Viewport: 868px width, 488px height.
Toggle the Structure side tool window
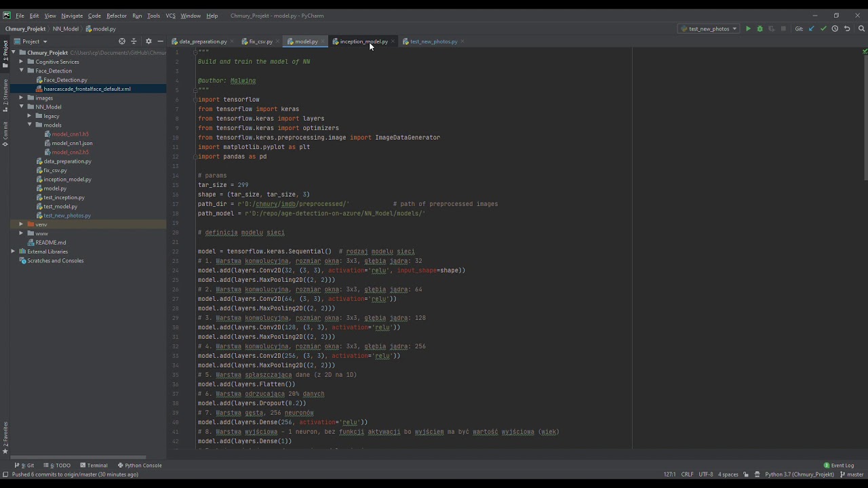click(5, 94)
